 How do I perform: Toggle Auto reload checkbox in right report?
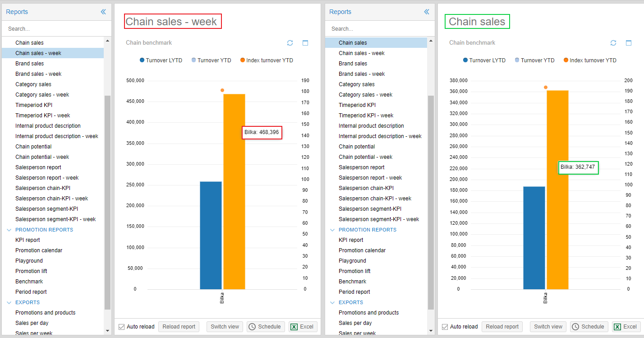(x=445, y=327)
